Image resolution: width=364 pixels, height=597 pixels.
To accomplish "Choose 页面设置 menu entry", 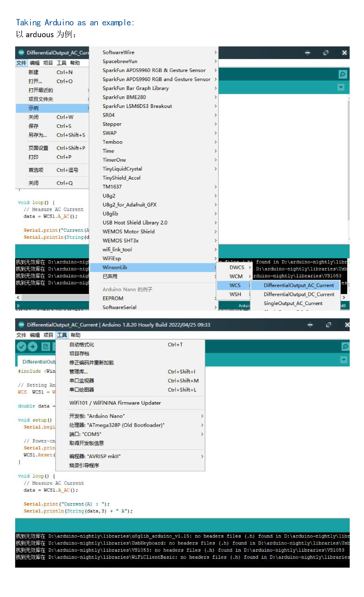I will (52, 148).
